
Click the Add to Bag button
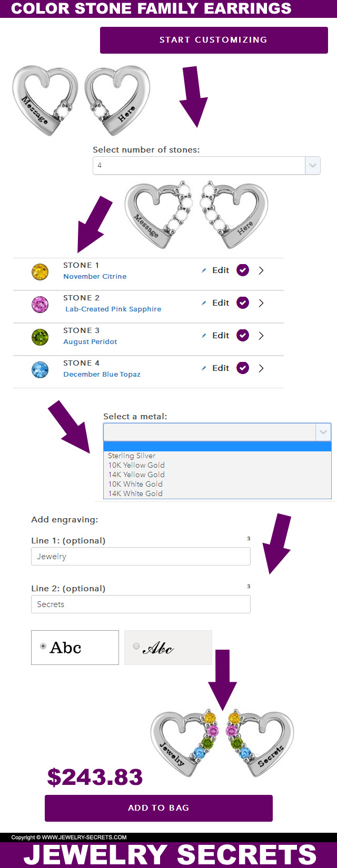[x=158, y=808]
